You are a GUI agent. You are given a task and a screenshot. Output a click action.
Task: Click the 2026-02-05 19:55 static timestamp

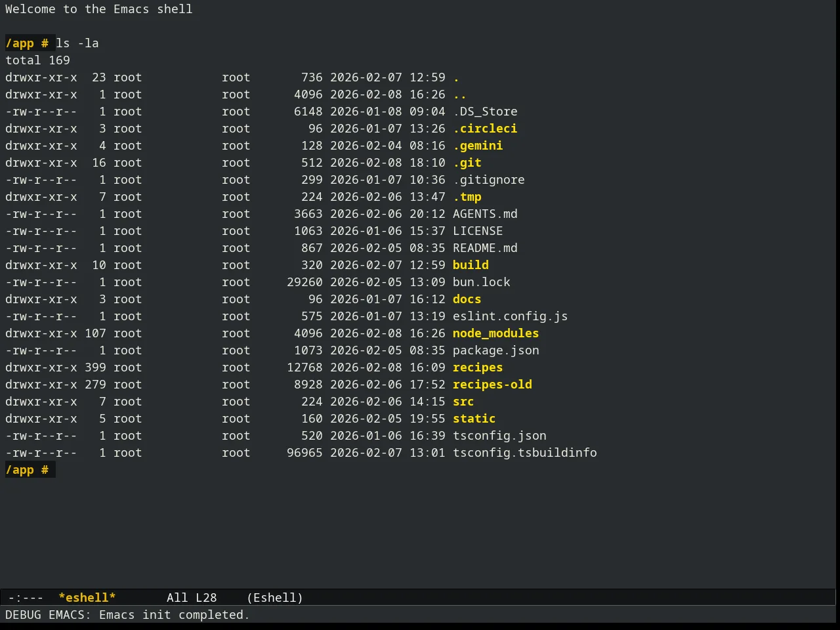tap(388, 419)
